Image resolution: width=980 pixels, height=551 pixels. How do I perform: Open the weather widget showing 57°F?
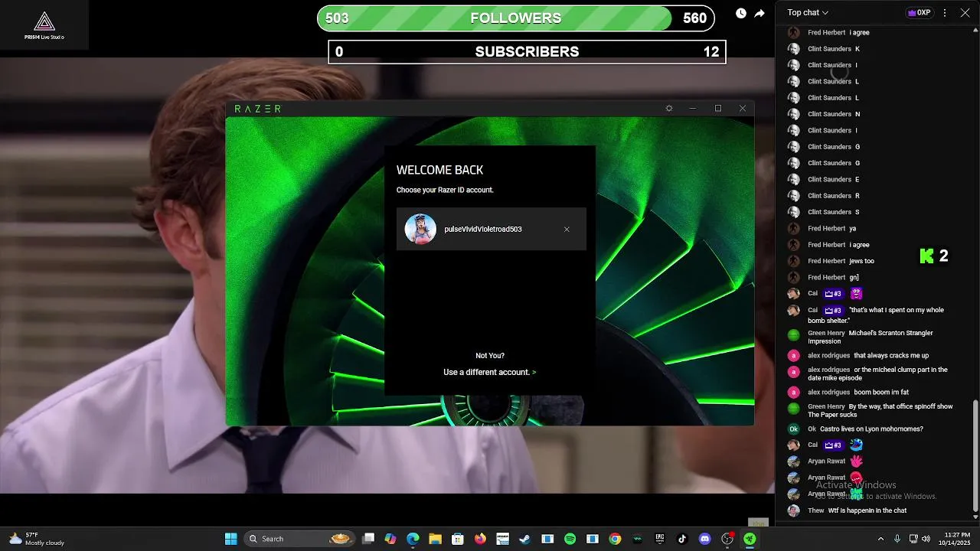[x=36, y=539]
